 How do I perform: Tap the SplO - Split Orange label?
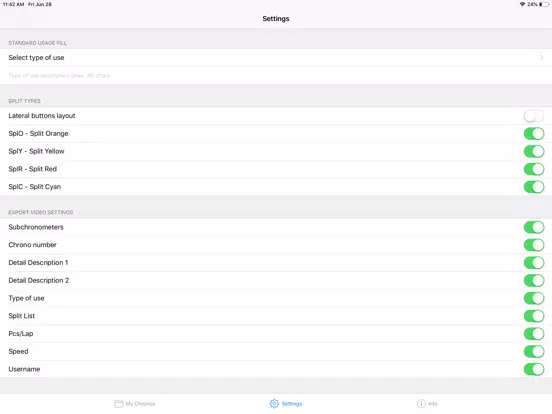pyautogui.click(x=38, y=134)
